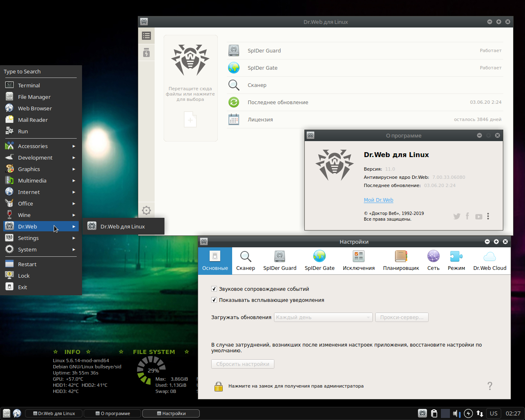
Task: Click the Лицензия calendar icon
Action: (234, 119)
